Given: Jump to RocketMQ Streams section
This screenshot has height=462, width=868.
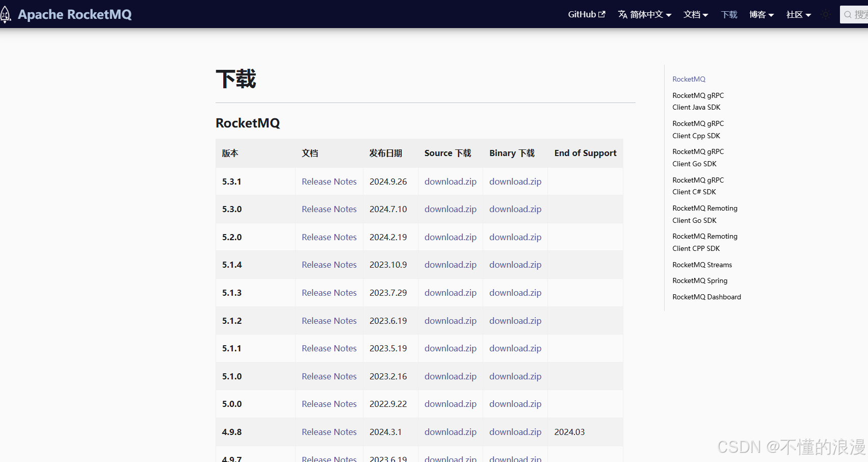Looking at the screenshot, I should [x=702, y=265].
